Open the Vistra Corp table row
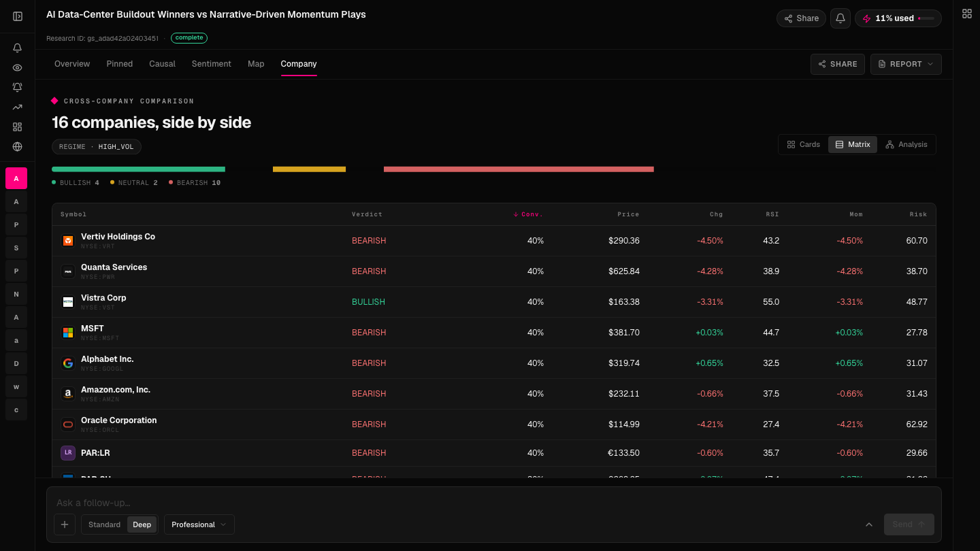The width and height of the screenshot is (980, 551). click(x=493, y=302)
